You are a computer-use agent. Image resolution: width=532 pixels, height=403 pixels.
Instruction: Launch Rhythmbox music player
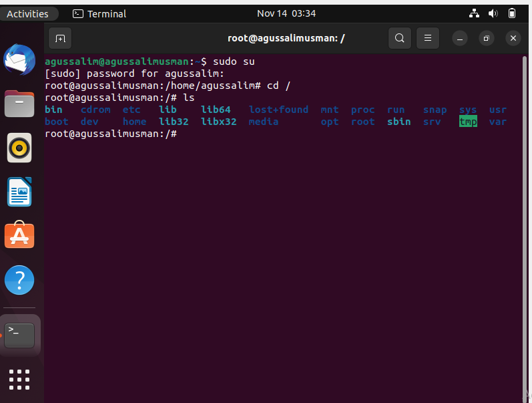(x=19, y=148)
